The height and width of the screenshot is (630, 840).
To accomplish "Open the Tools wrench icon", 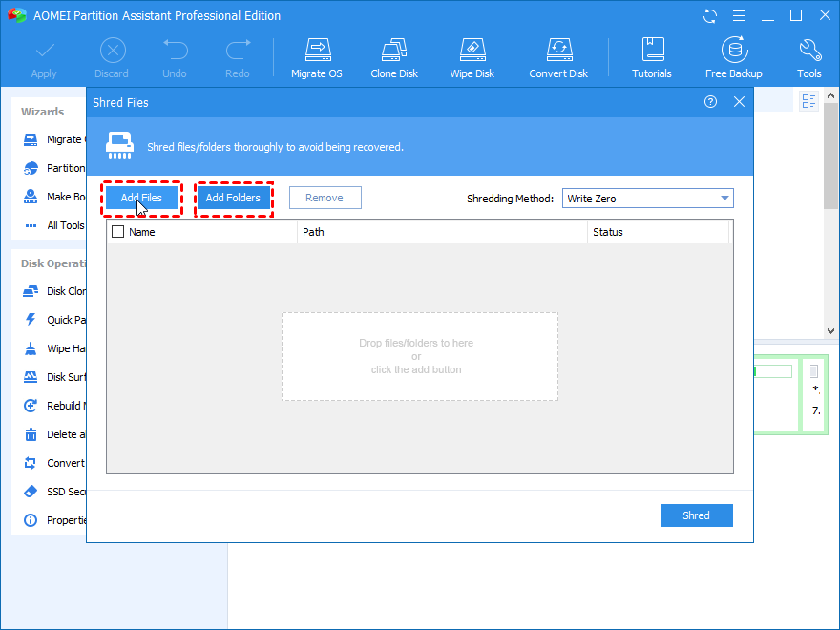I will tap(810, 50).
